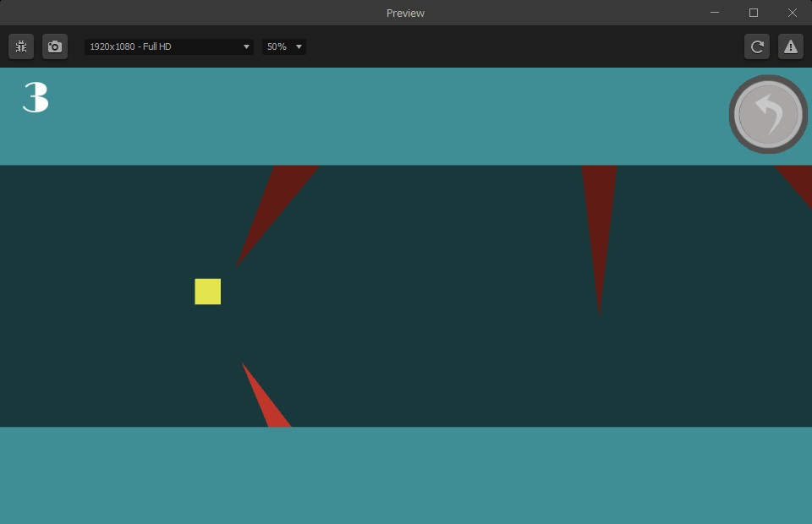This screenshot has height=524, width=812.
Task: Close the Preview window
Action: point(793,13)
